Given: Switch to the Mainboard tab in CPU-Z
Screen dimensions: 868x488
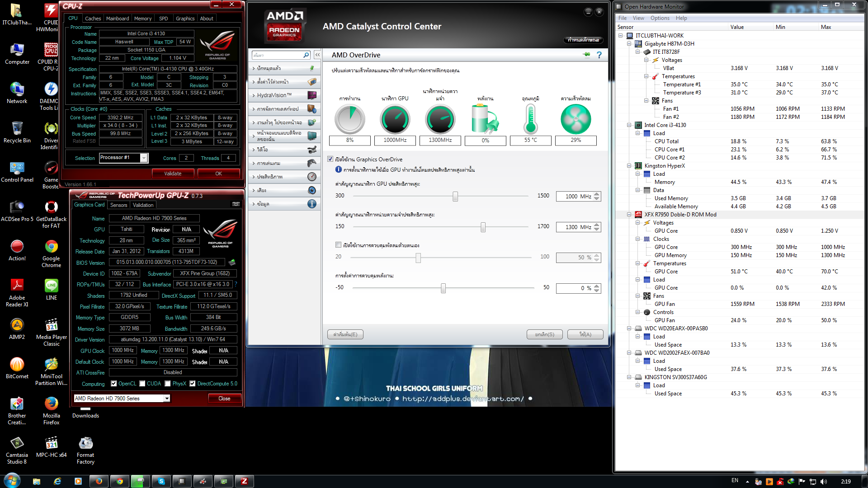Looking at the screenshot, I should point(118,19).
